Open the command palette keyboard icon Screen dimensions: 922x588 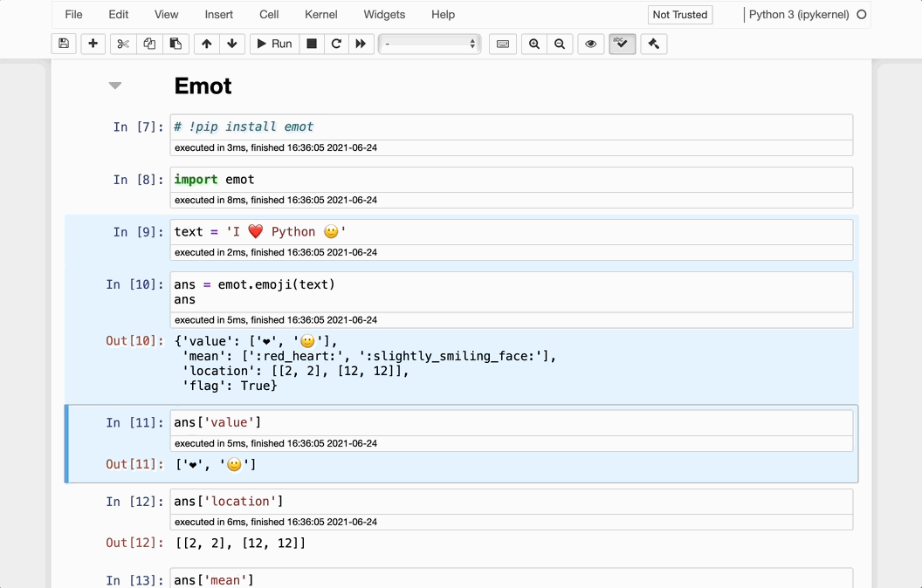[503, 44]
